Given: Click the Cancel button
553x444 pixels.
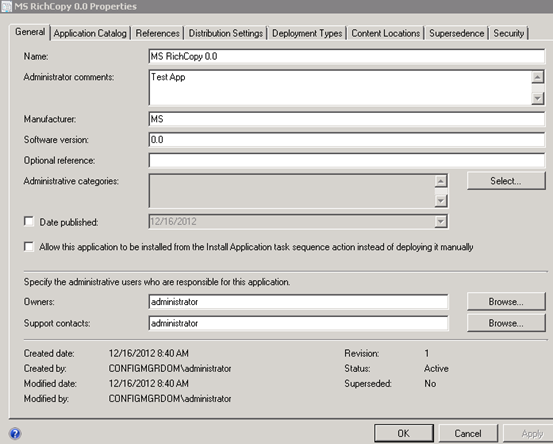Looking at the screenshot, I should 468,433.
